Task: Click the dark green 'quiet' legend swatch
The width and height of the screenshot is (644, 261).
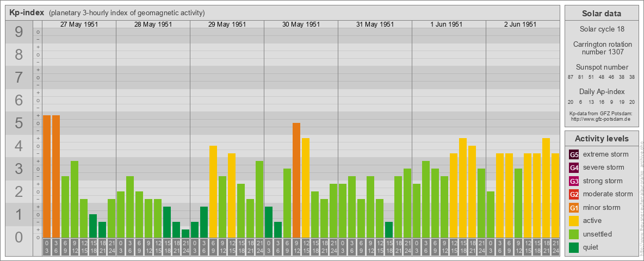Action: click(574, 247)
